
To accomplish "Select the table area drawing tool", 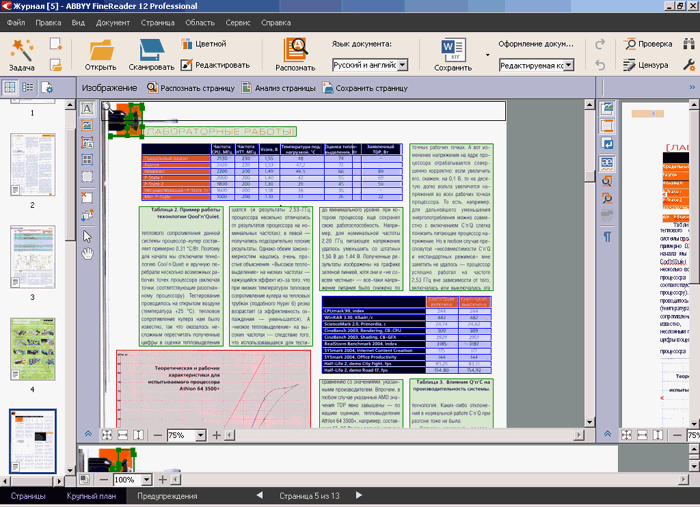I will 88,159.
